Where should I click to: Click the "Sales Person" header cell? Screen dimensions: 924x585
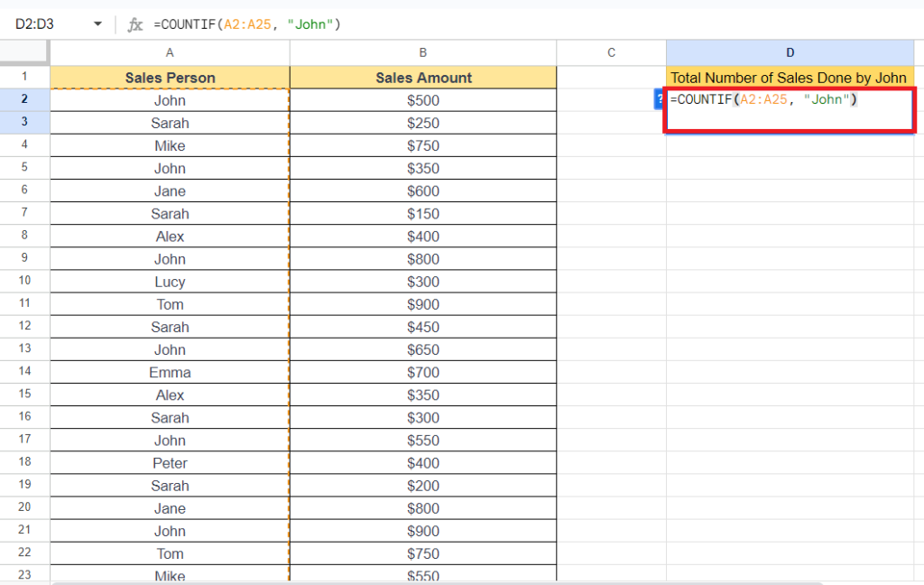[x=170, y=78]
